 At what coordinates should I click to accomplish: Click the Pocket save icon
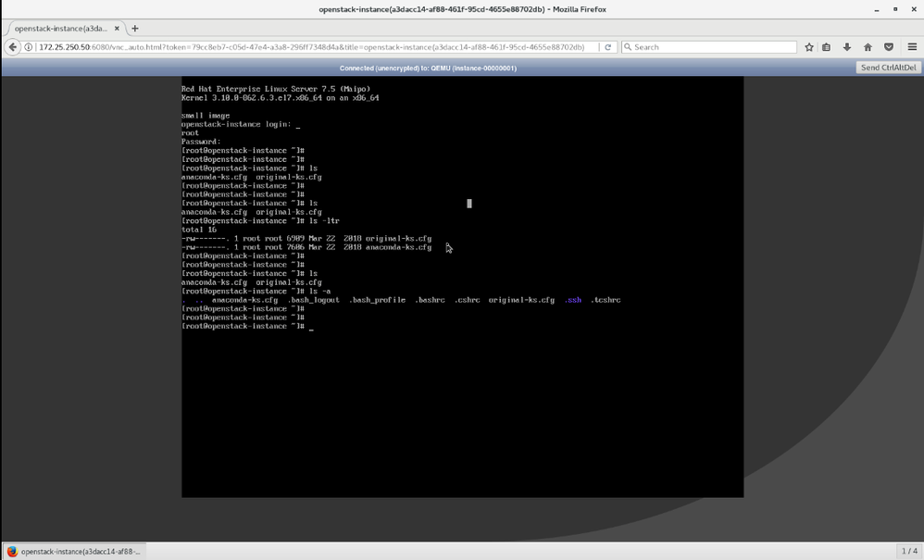coord(889,47)
